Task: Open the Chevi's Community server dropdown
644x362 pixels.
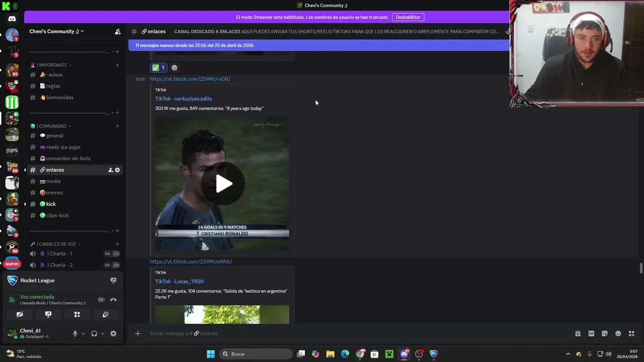Action: (x=56, y=31)
